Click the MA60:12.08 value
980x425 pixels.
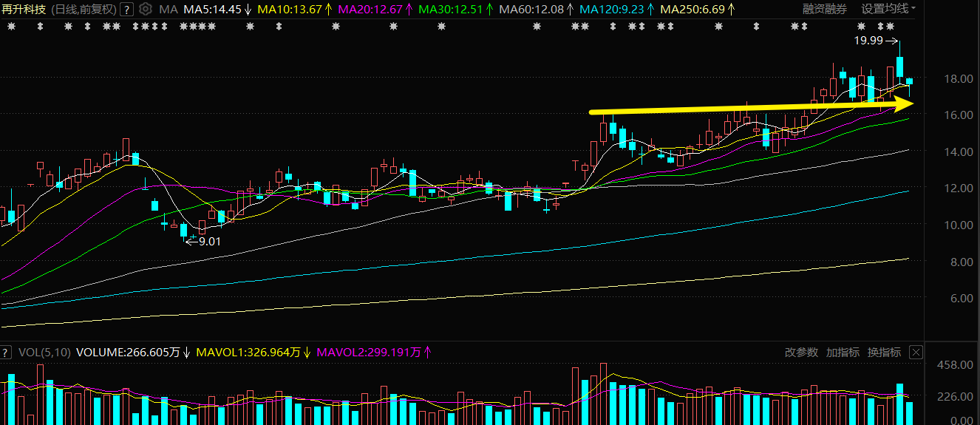tap(531, 10)
